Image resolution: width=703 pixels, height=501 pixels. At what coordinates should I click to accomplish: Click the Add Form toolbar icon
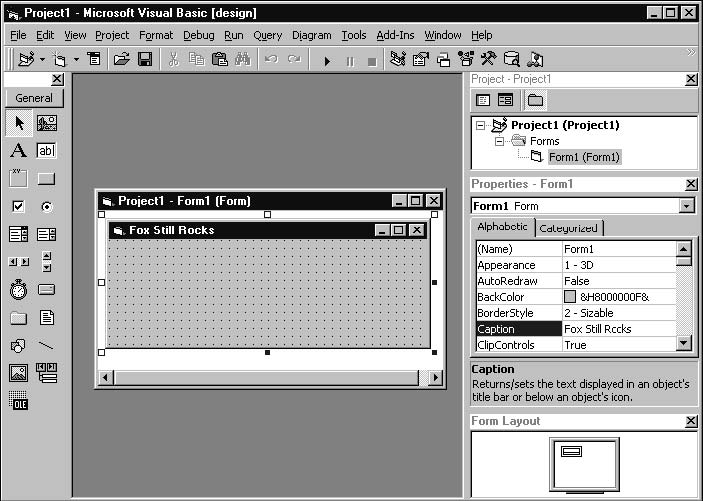point(60,59)
